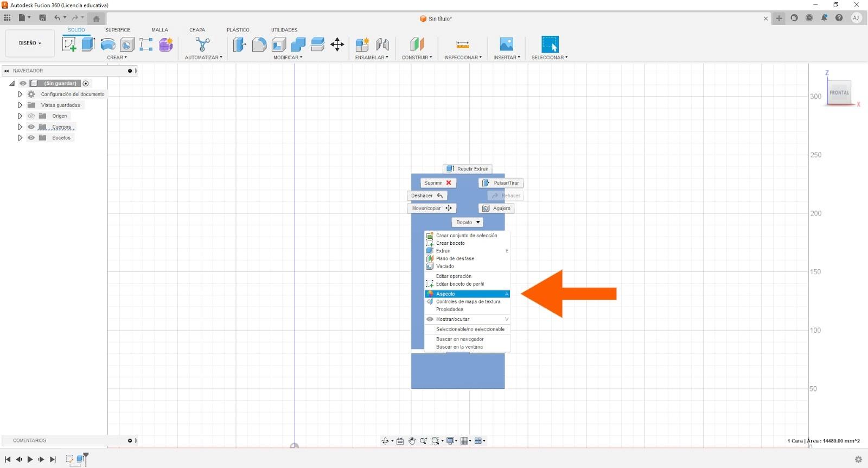Viewport: 868px width, 468px height.
Task: Switch to the CHAPA tab
Action: pyautogui.click(x=197, y=30)
